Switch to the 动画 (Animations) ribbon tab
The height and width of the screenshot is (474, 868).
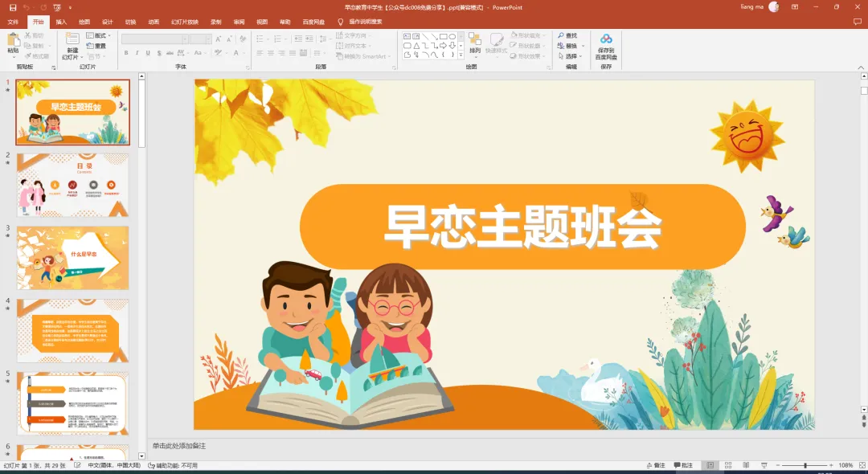point(154,22)
